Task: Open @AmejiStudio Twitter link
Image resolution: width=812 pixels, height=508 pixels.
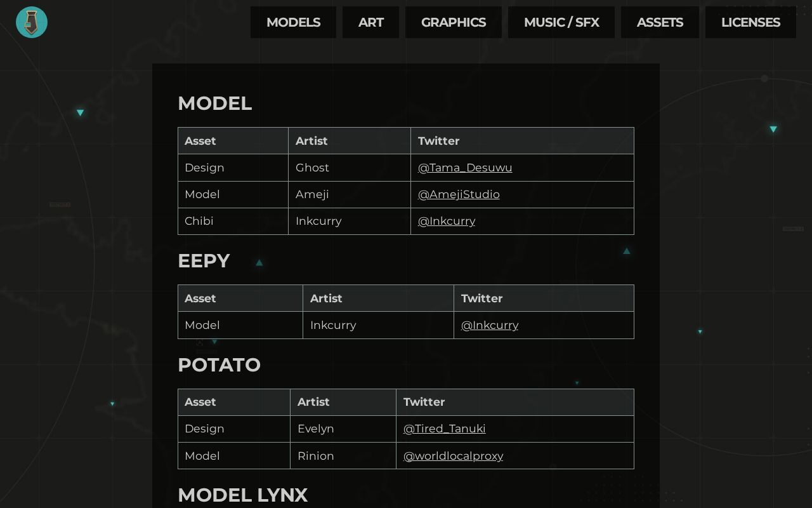Action: (x=459, y=194)
